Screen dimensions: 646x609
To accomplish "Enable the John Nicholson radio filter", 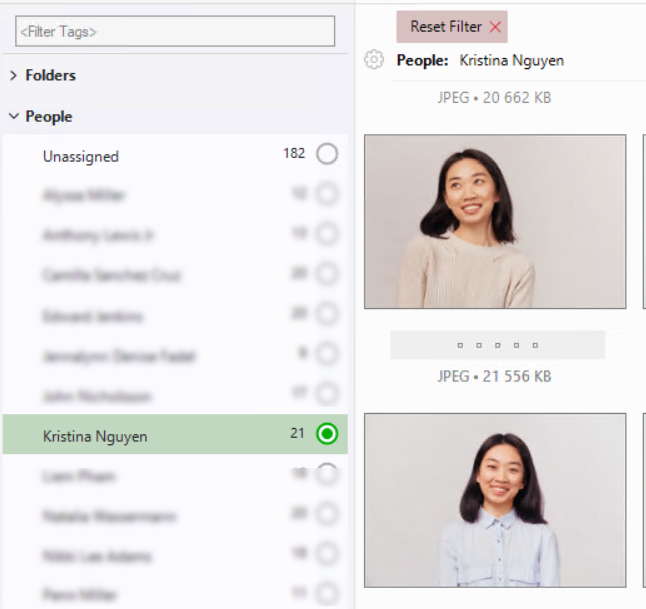I will [x=327, y=394].
